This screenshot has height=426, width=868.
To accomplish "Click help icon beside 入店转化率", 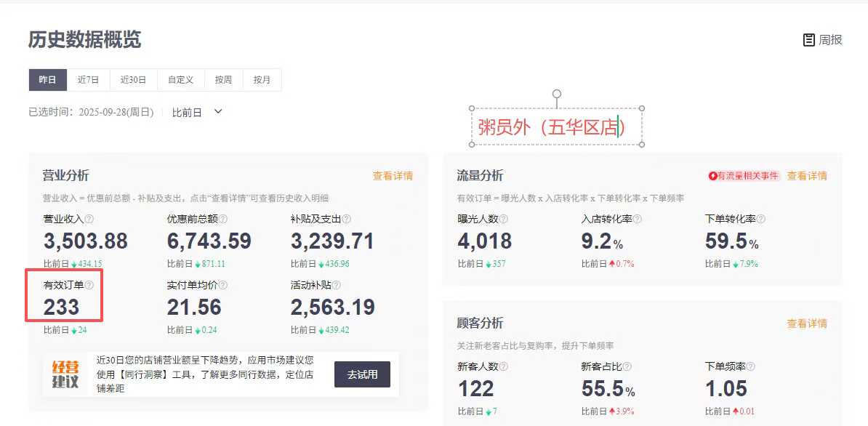I will click(638, 219).
